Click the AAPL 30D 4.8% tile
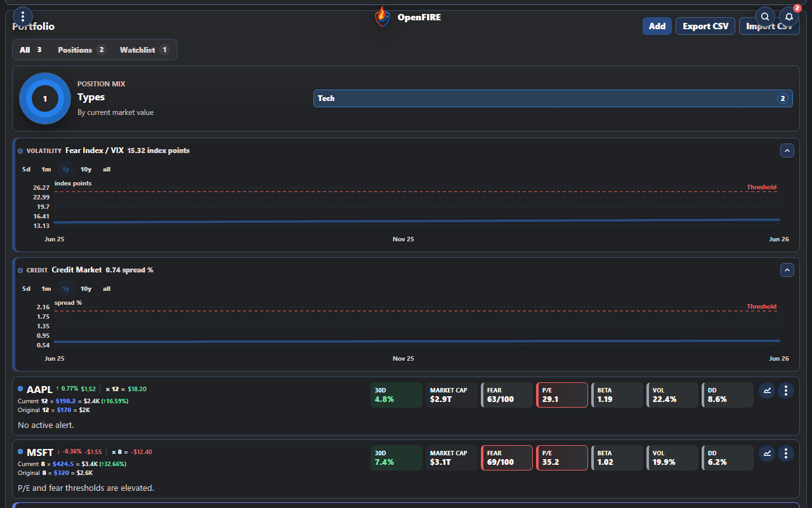Viewport: 812px width, 508px height. [x=396, y=395]
